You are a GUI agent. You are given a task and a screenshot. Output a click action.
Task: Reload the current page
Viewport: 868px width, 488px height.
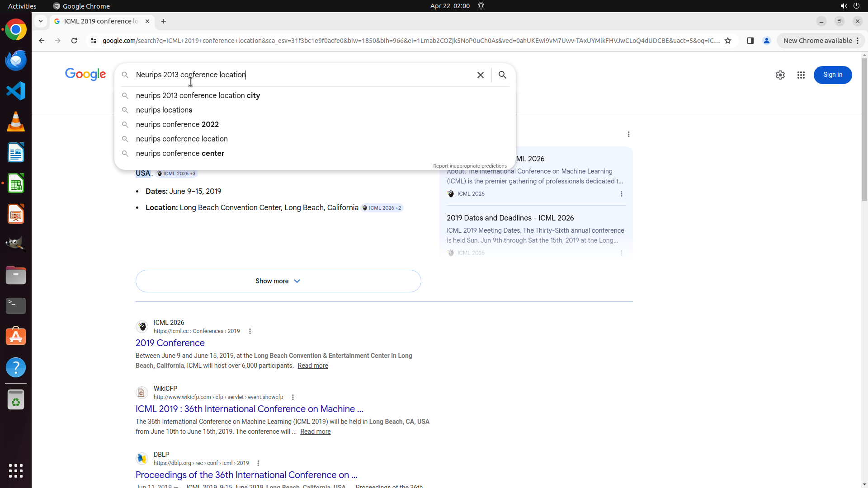74,41
